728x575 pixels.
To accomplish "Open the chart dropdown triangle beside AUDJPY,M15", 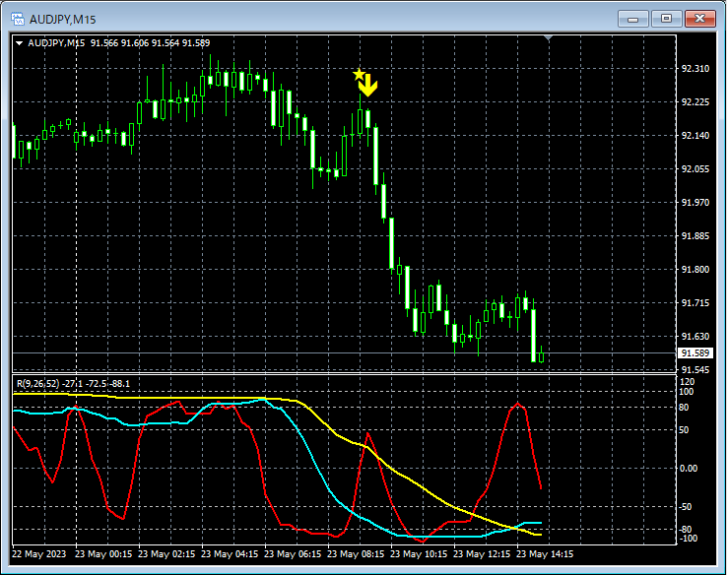I will (x=20, y=43).
